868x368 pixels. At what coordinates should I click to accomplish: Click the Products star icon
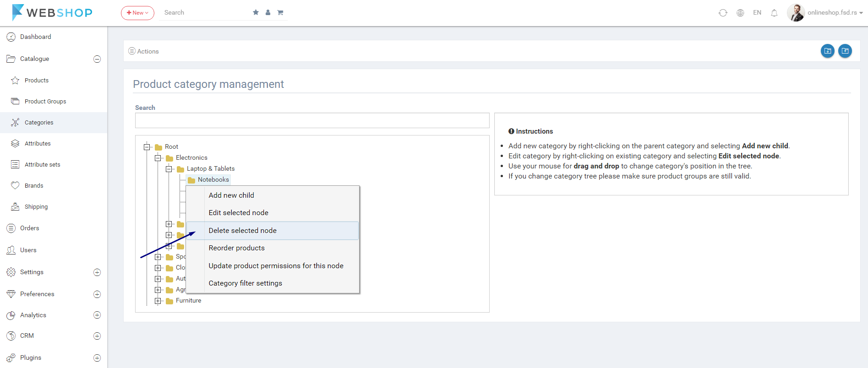click(x=15, y=80)
